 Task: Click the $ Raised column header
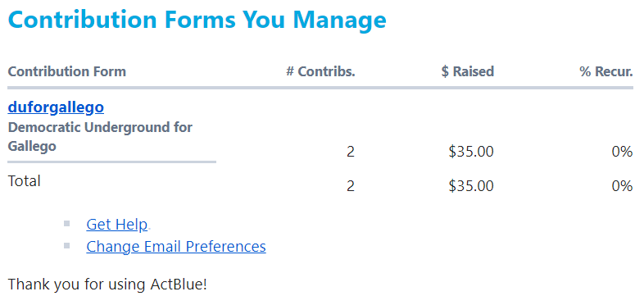[467, 71]
